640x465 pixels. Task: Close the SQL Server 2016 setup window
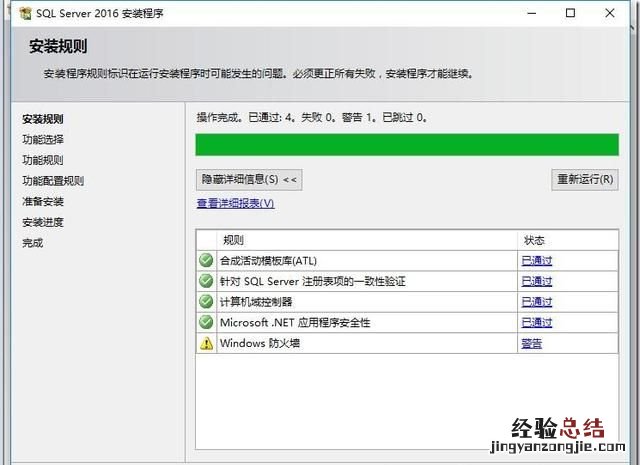[x=610, y=13]
